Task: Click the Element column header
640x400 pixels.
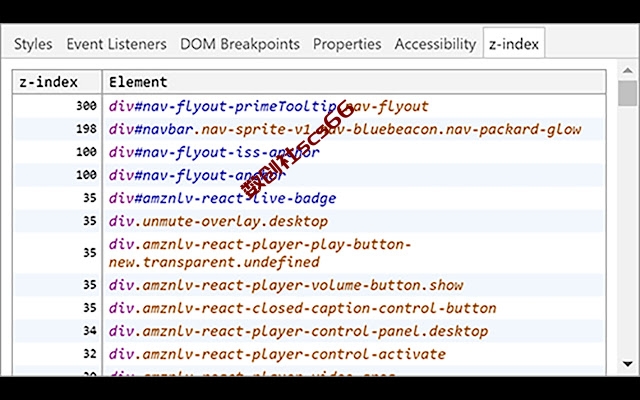Action: (354, 82)
